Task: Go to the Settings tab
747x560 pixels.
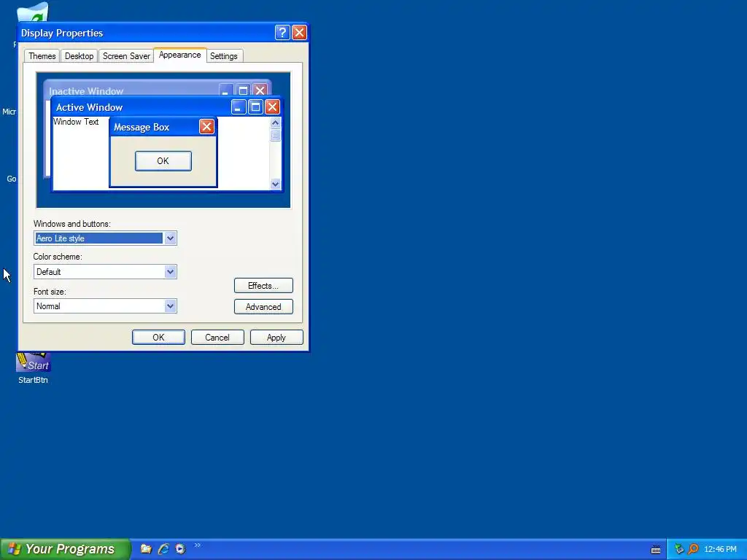Action: pos(224,55)
